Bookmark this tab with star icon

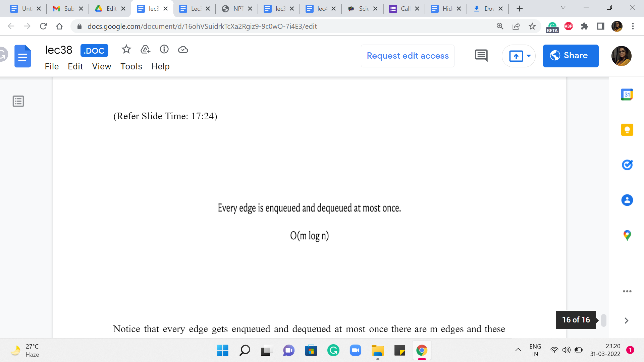coord(532,26)
